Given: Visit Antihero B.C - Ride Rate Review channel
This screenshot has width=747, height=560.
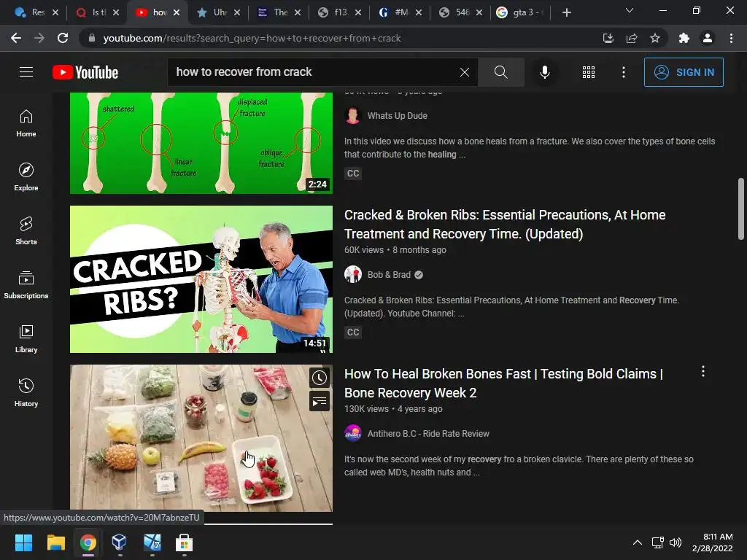Looking at the screenshot, I should tap(428, 434).
